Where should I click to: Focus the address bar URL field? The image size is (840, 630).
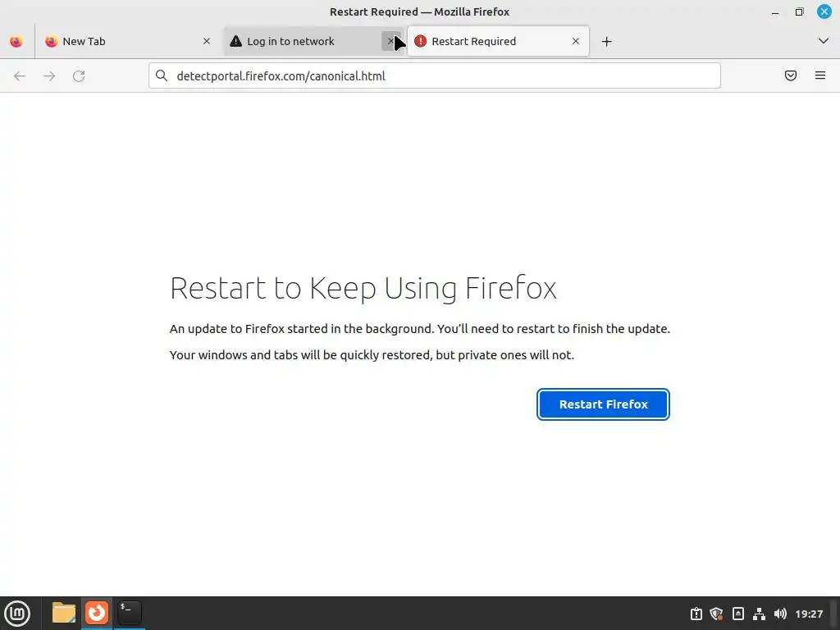[x=435, y=76]
